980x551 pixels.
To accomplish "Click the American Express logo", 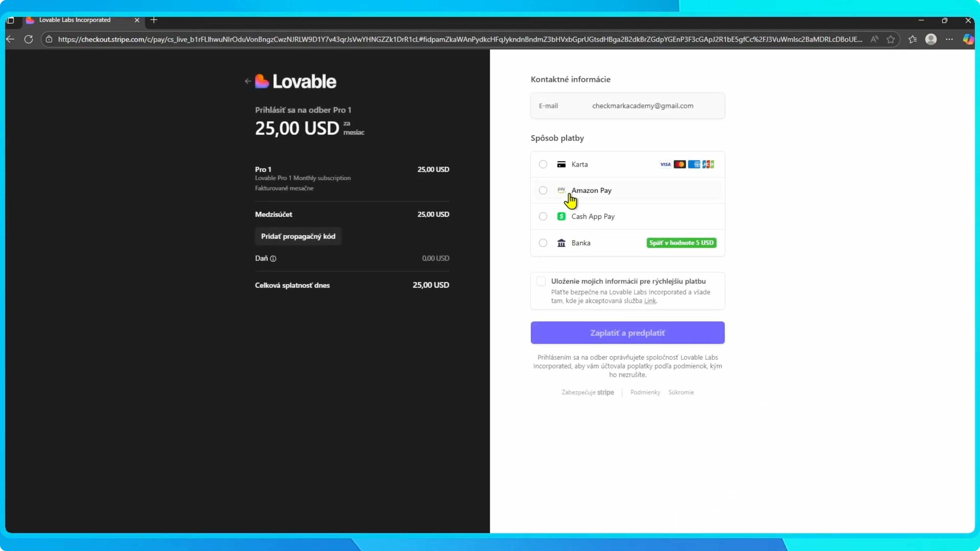I will coord(694,164).
